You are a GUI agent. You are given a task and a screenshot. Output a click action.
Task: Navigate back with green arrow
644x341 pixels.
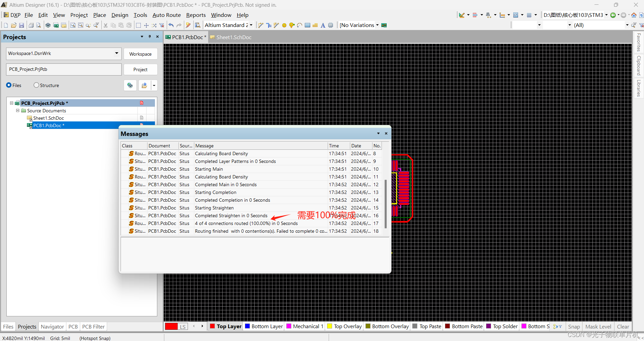tap(613, 15)
